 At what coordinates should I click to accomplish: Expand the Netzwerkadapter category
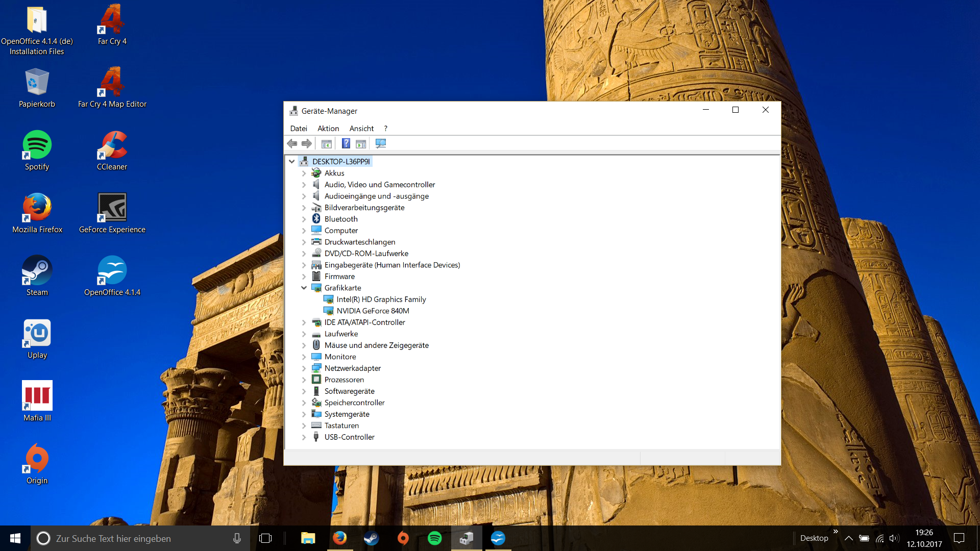304,368
